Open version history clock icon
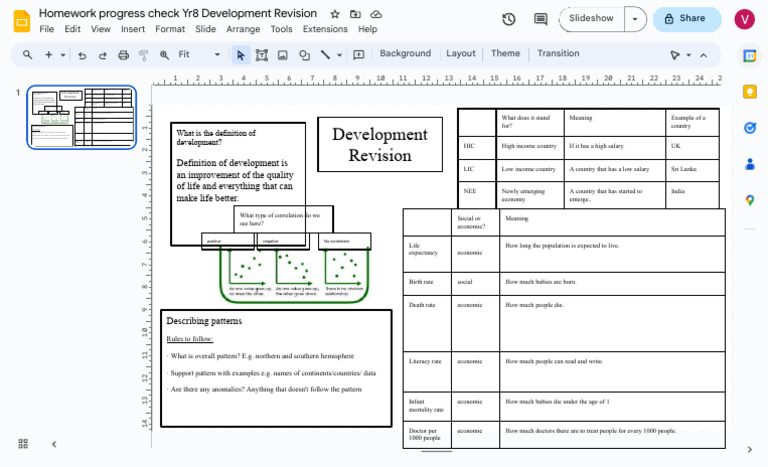The height and width of the screenshot is (467, 768). click(x=509, y=19)
